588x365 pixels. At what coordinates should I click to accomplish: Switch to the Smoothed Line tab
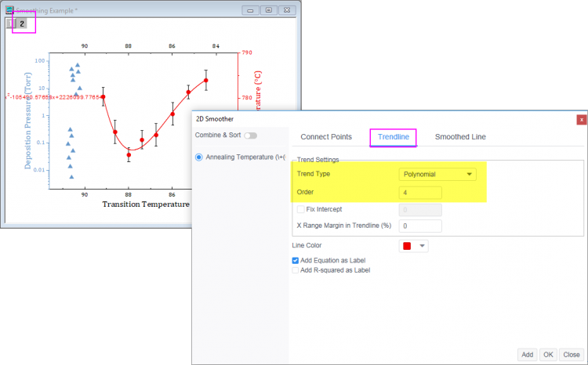coord(460,137)
